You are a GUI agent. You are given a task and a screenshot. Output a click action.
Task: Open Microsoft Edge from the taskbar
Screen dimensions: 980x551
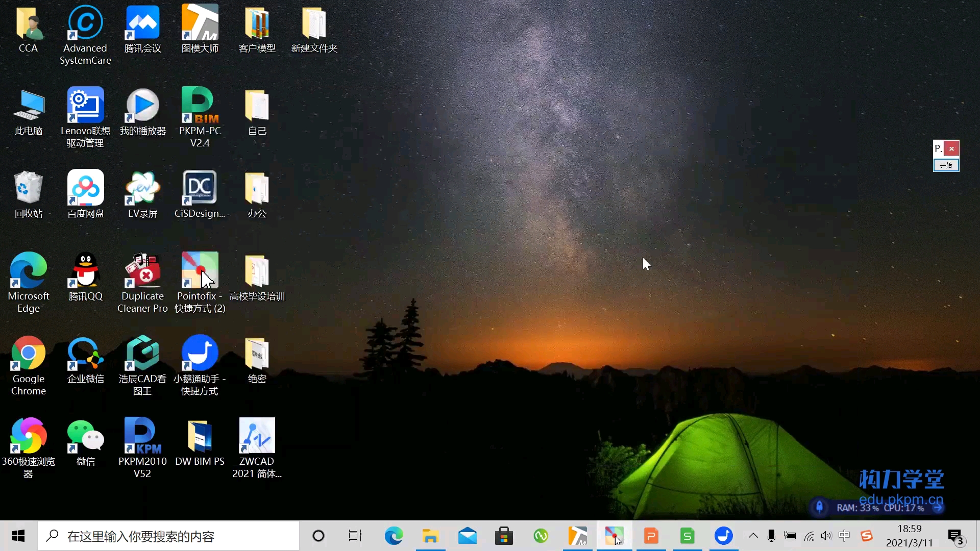coord(394,536)
